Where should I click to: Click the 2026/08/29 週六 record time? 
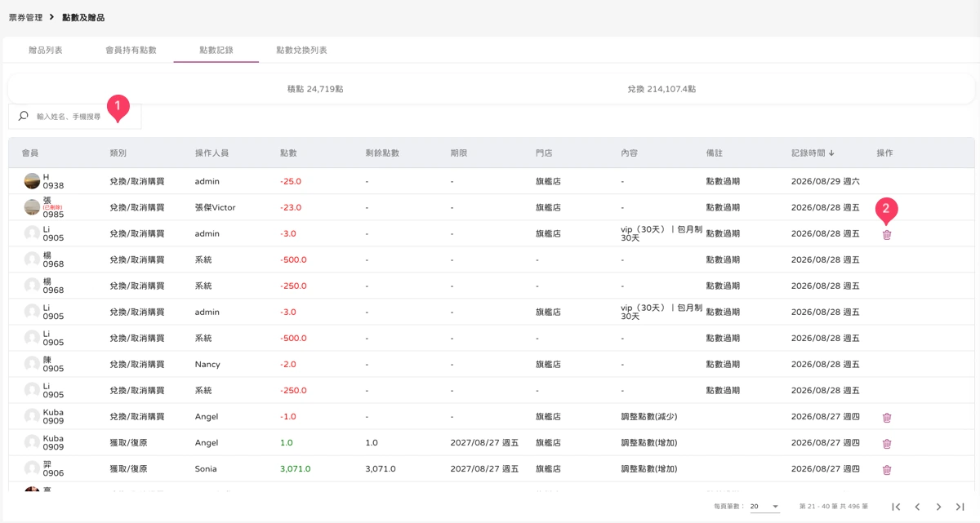coord(826,181)
